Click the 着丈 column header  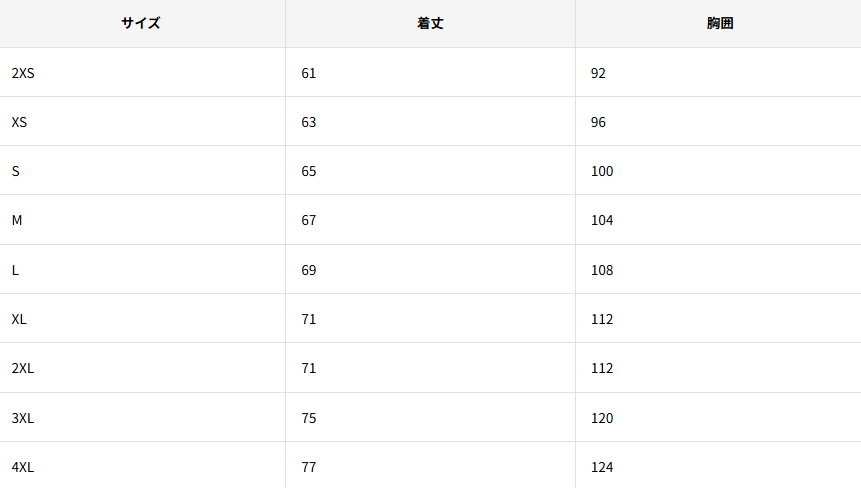[430, 23]
